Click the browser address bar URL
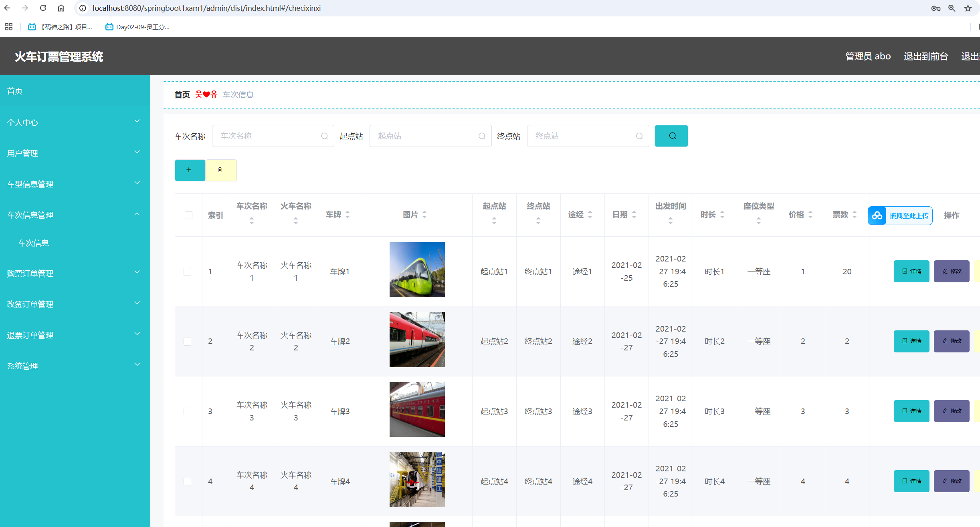Viewport: 980px width, 527px height. 206,8
